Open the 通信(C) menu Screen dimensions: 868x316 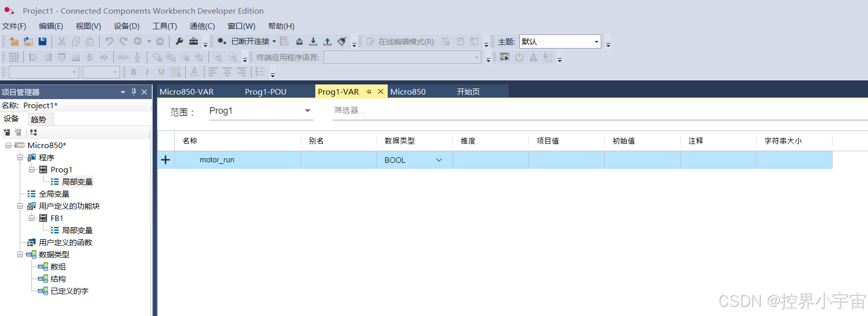point(202,26)
